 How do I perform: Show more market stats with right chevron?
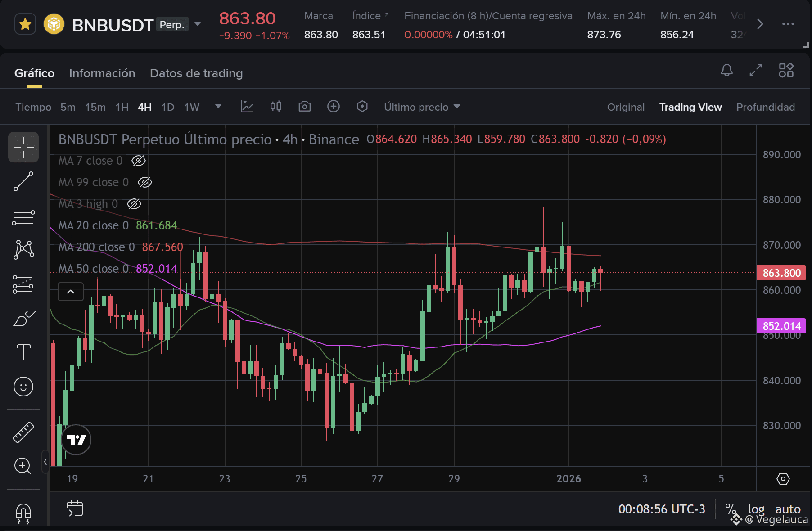pyautogui.click(x=760, y=24)
